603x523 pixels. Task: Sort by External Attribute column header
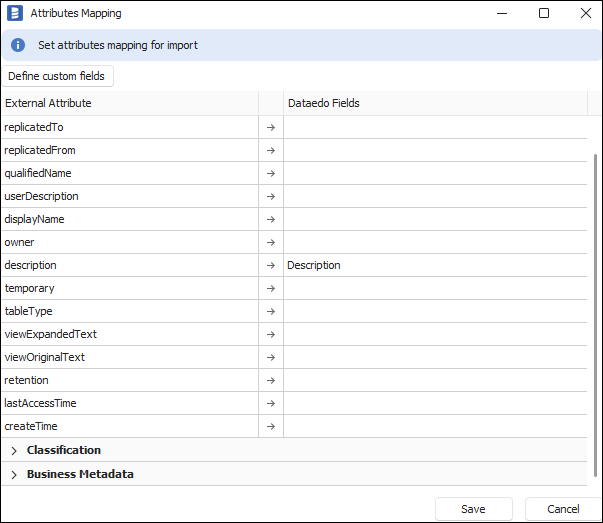click(x=128, y=103)
